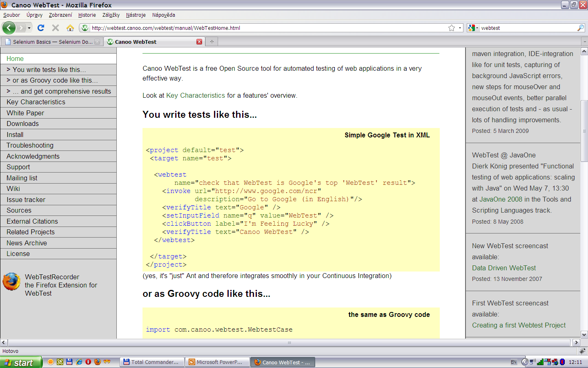
Task: Open the Zobrazení menu
Action: point(60,15)
